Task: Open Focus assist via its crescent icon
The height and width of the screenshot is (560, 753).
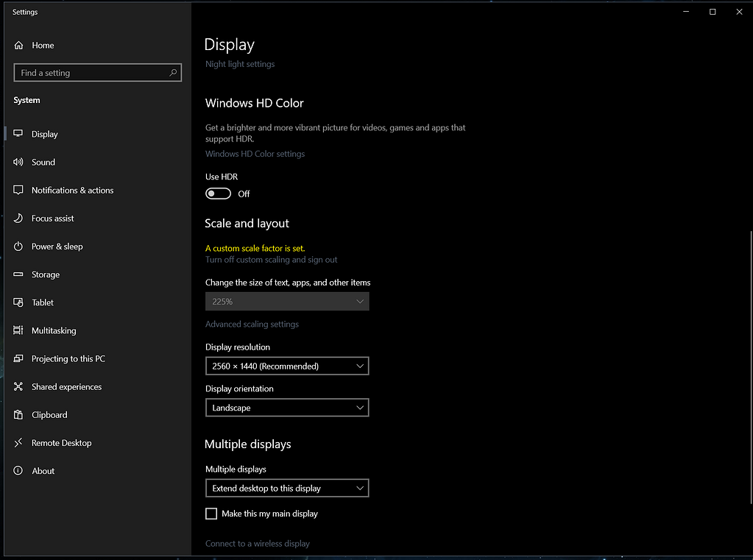Action: [18, 218]
